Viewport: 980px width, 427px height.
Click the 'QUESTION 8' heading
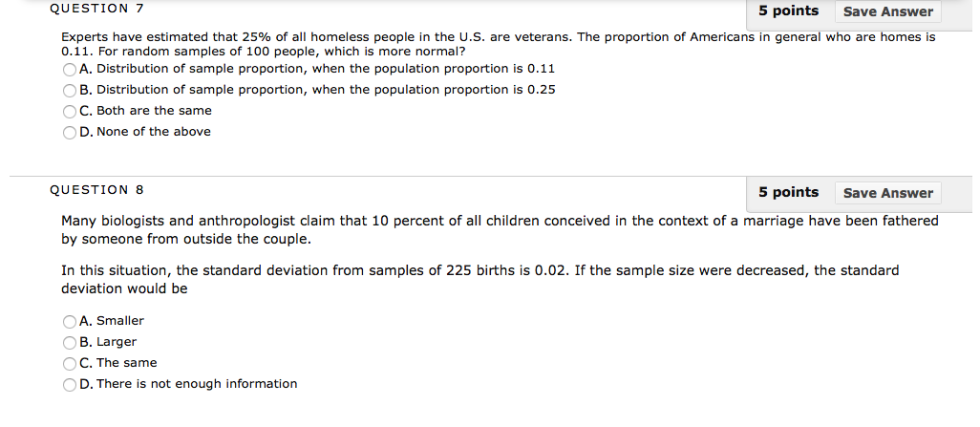[x=96, y=190]
